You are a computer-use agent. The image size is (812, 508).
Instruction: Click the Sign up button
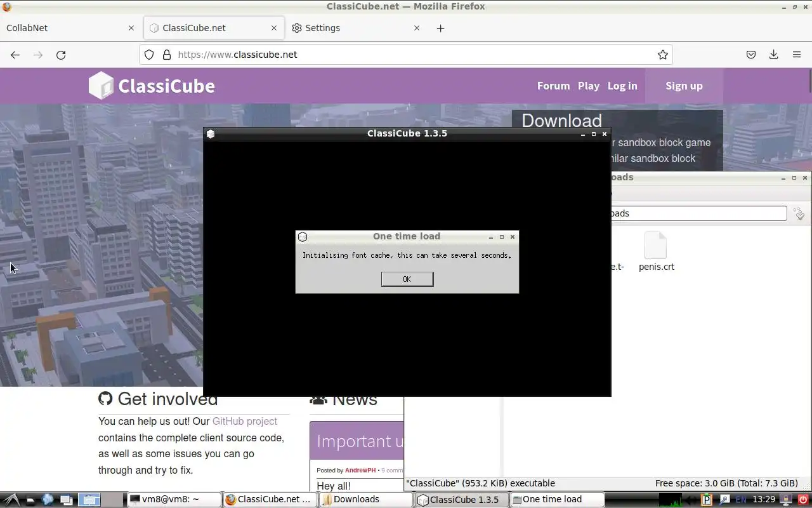[684, 86]
